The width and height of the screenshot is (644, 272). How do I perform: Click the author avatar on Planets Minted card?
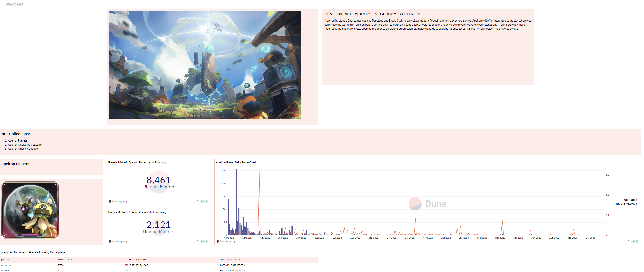(110, 201)
